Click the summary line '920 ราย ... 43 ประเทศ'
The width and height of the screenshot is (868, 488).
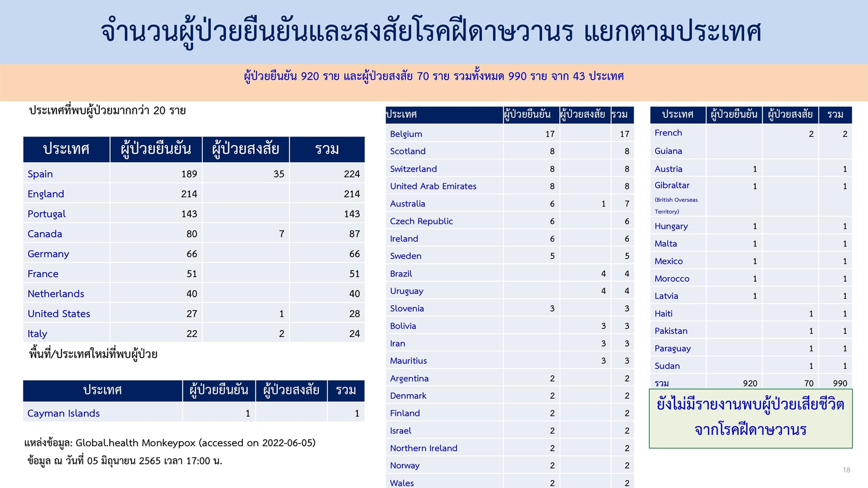click(x=434, y=77)
